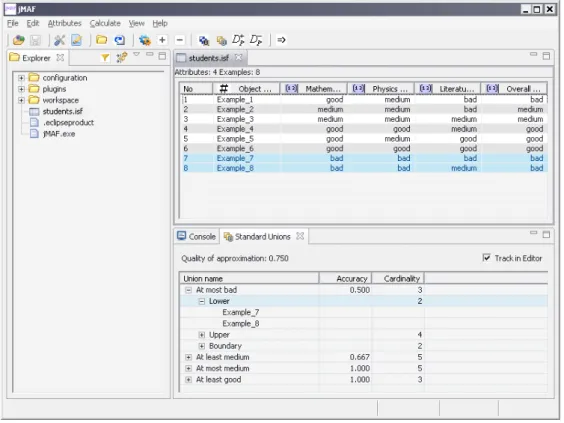564x423 pixels.
Task: Click the D-P minus dominance cones icon
Action: (256, 40)
